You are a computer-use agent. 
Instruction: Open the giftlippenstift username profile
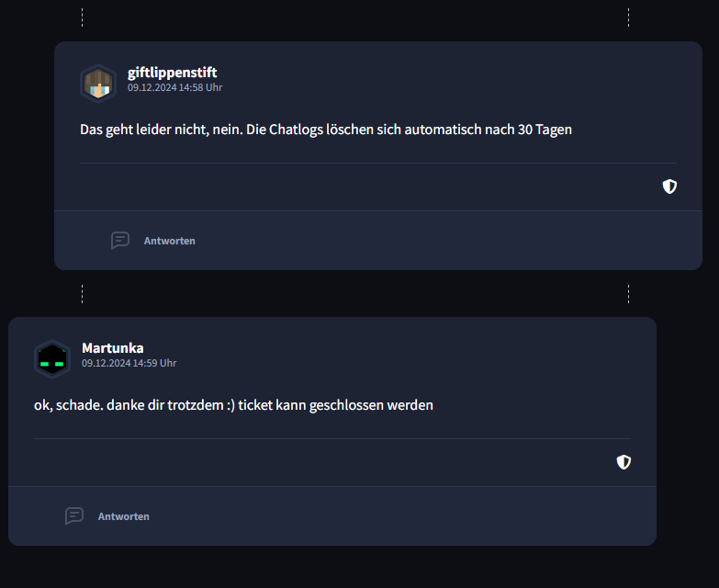tap(172, 73)
